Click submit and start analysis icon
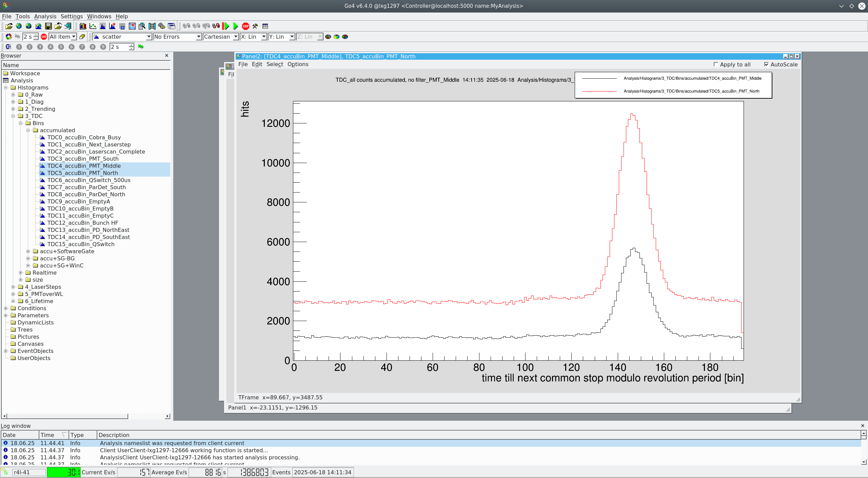868x478 pixels. pos(226,26)
